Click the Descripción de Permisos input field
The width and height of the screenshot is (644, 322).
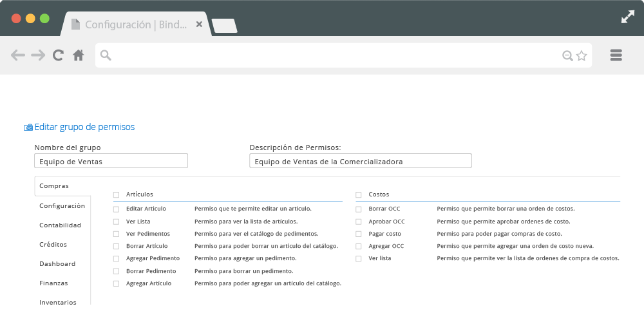[x=360, y=161]
